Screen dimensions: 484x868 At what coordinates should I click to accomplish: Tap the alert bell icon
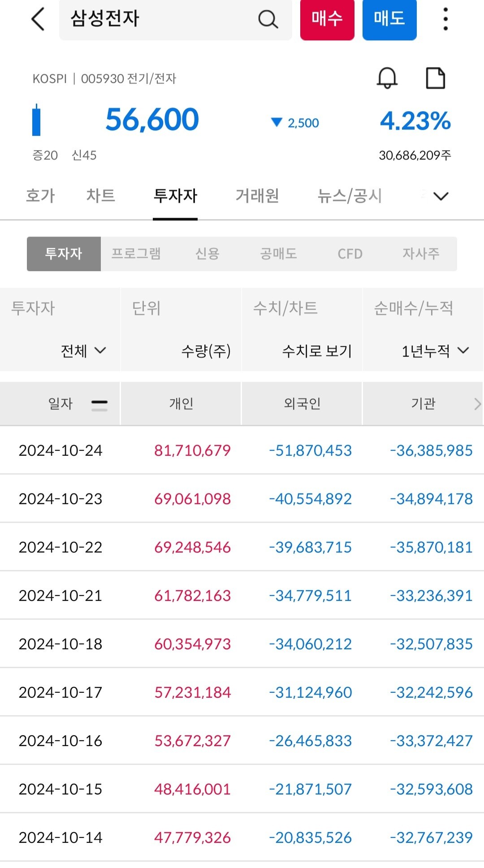(x=387, y=78)
